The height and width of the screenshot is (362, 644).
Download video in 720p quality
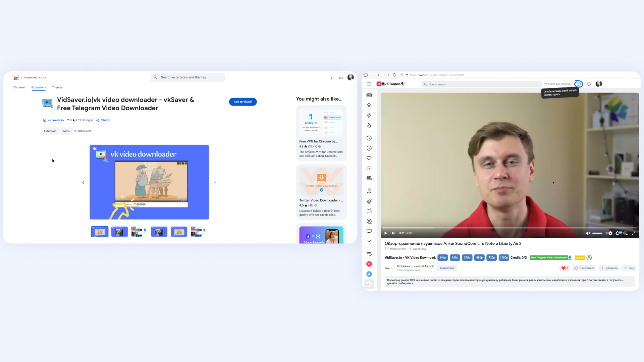pyautogui.click(x=492, y=258)
